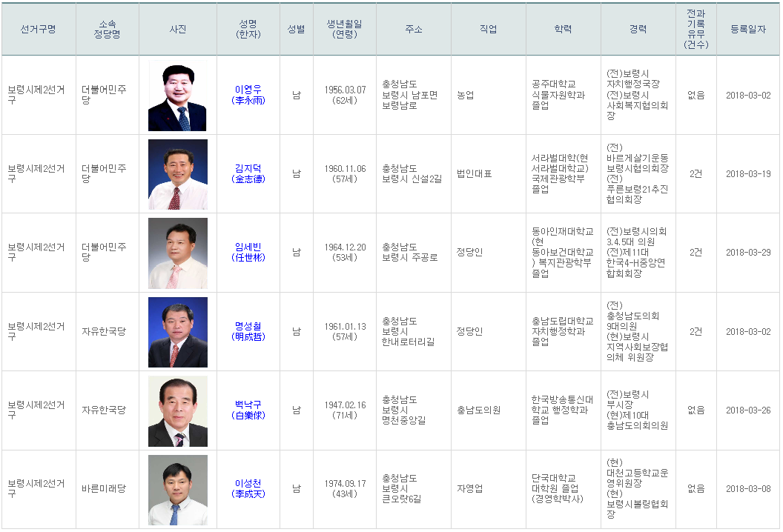Viewport: 783px width, 532px height.
Task: Click criminal record 없음 in 이영우 row
Action: point(696,95)
